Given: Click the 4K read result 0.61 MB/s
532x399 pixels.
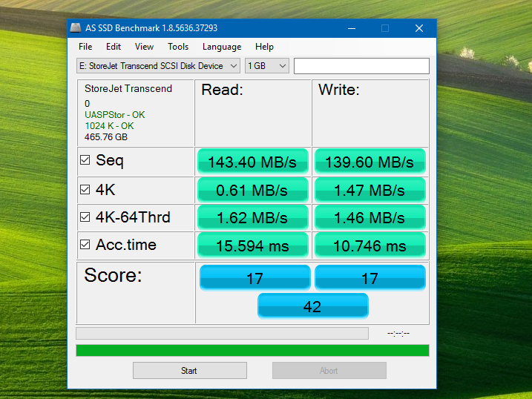Looking at the screenshot, I should [253, 190].
